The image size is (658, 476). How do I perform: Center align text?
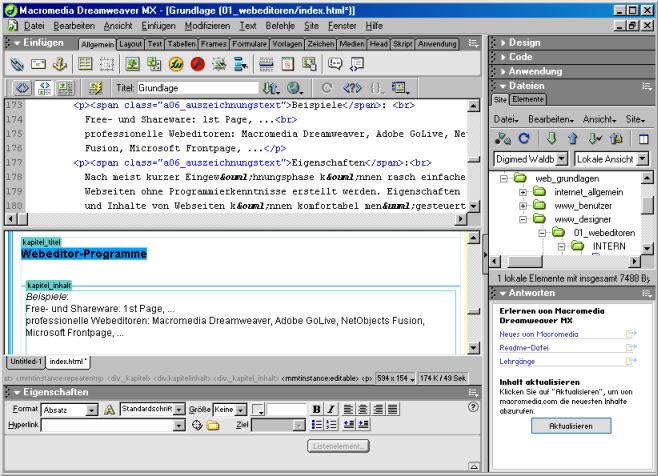point(363,409)
